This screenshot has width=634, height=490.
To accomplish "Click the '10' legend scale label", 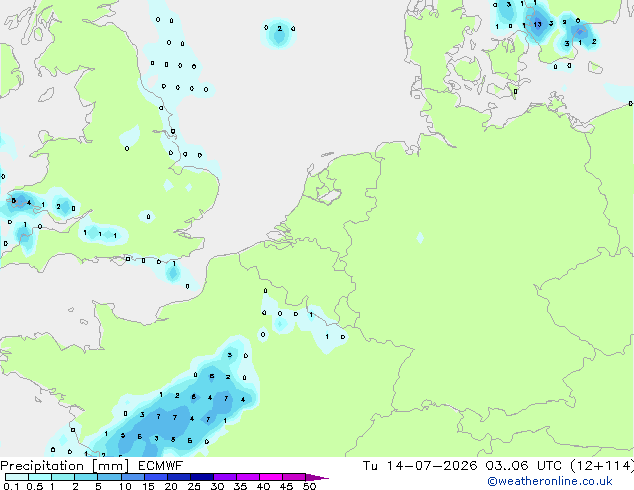I will (125, 486).
